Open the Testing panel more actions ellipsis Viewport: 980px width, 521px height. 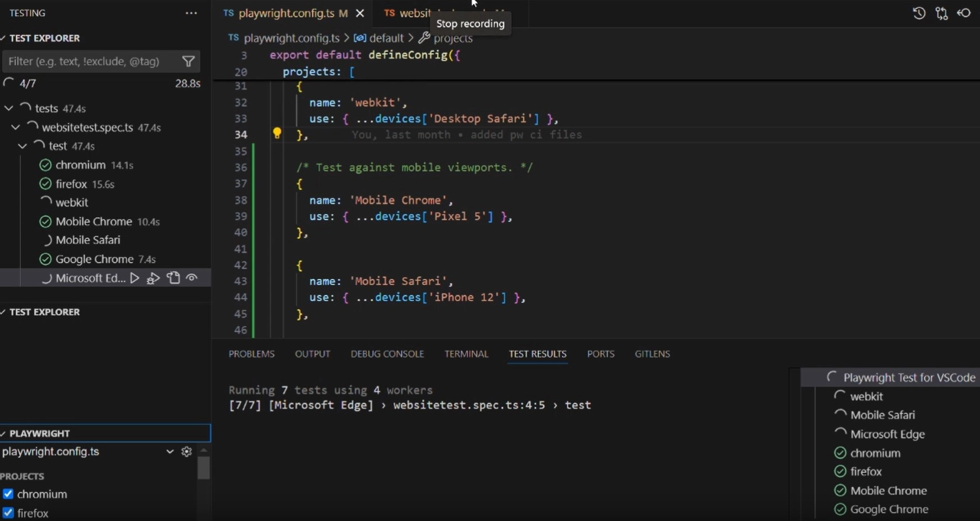coord(191,13)
